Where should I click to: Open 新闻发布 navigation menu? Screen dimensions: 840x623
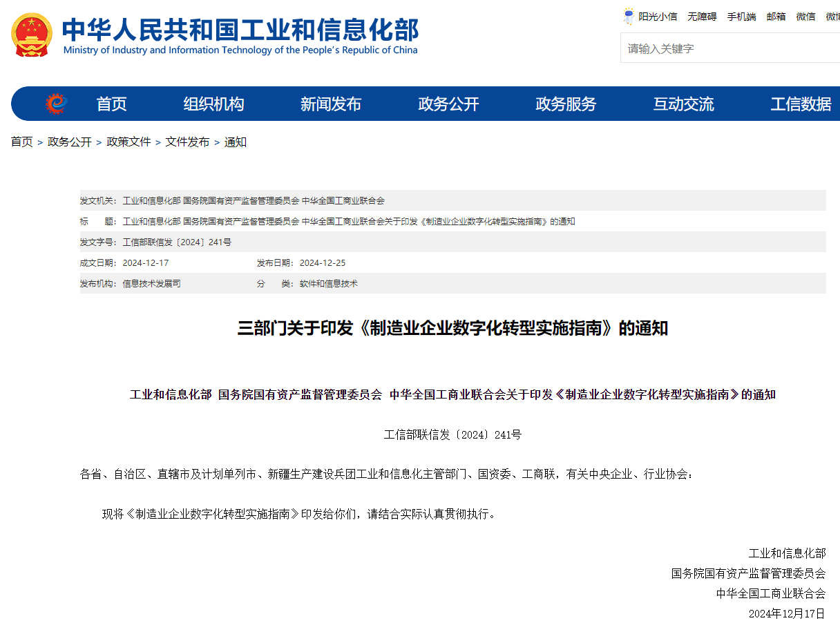(331, 104)
